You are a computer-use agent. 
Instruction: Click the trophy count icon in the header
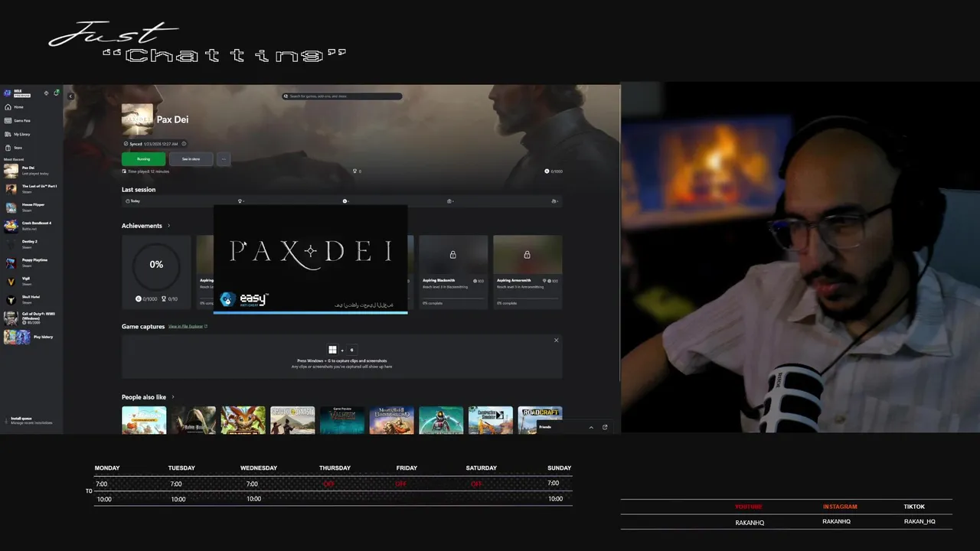tap(354, 171)
